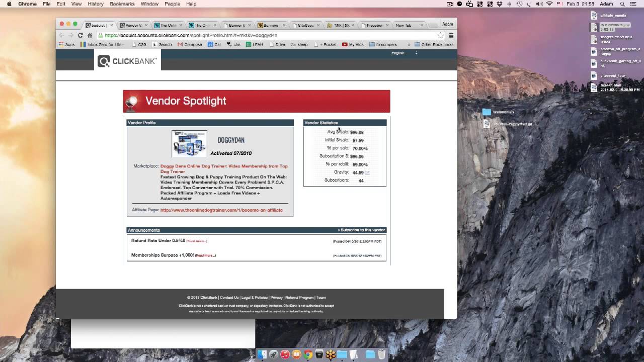Click the Wi-Fi status icon

[549, 4]
